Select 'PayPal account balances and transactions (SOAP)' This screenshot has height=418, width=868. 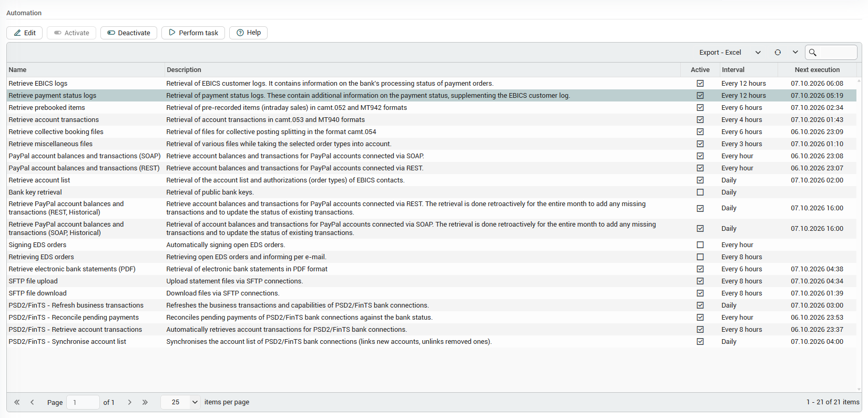click(x=432, y=156)
